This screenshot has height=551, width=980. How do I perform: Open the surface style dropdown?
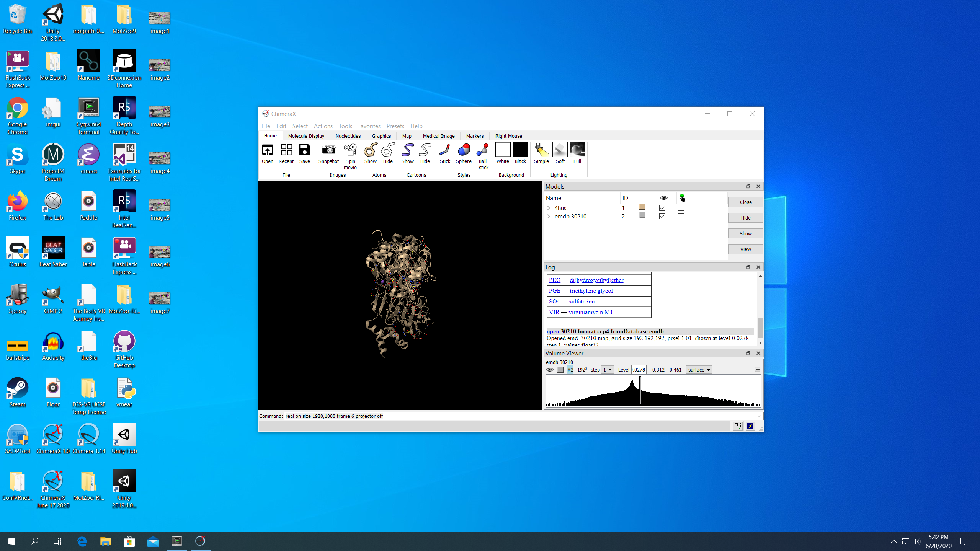(x=699, y=370)
